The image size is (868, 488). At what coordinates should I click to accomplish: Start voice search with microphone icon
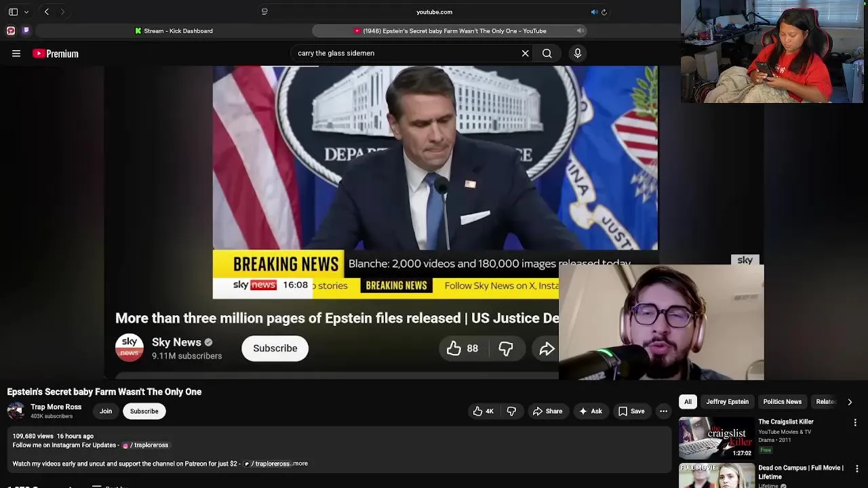pos(577,53)
